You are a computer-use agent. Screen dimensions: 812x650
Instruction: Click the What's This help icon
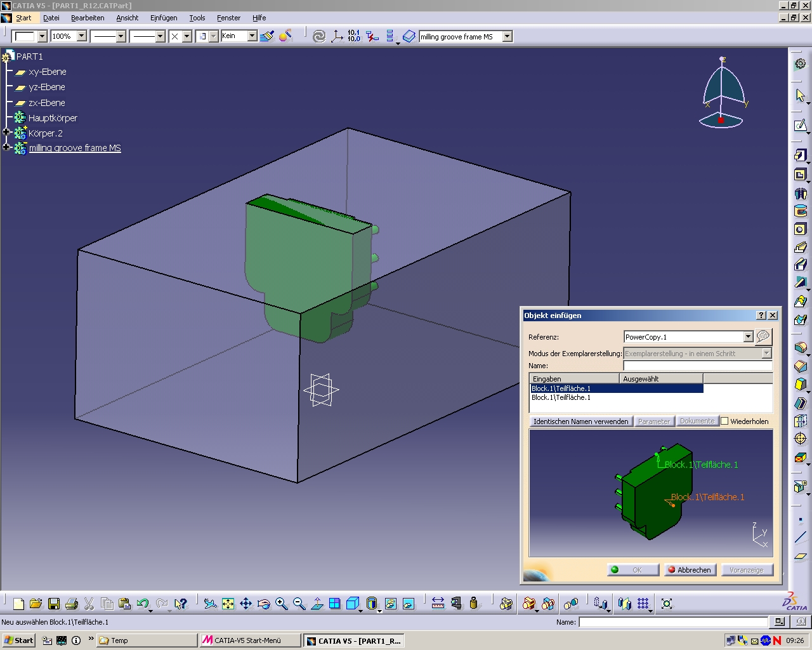pos(181,604)
